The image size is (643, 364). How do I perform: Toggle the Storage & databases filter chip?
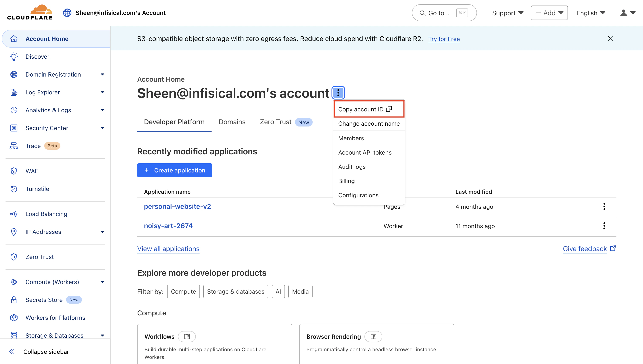click(x=236, y=291)
